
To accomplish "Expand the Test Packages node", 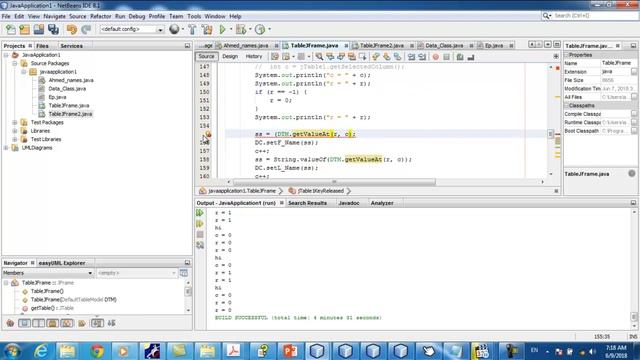I will (x=15, y=122).
